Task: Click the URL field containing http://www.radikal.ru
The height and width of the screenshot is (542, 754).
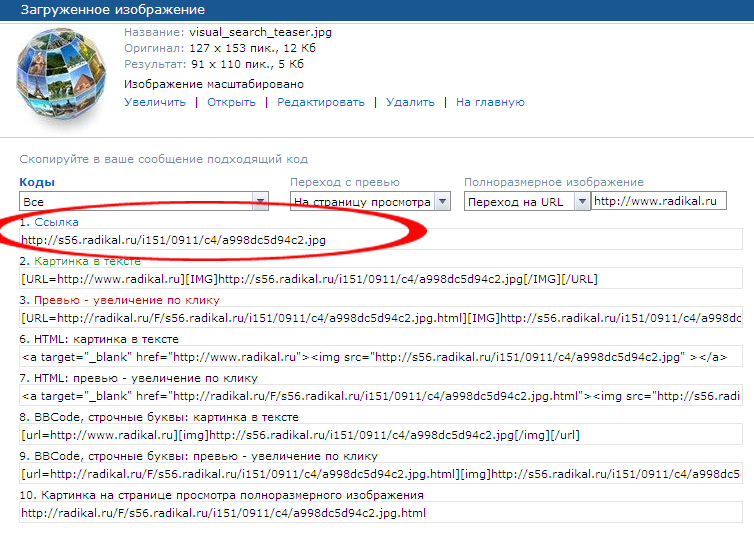Action: pyautogui.click(x=658, y=201)
